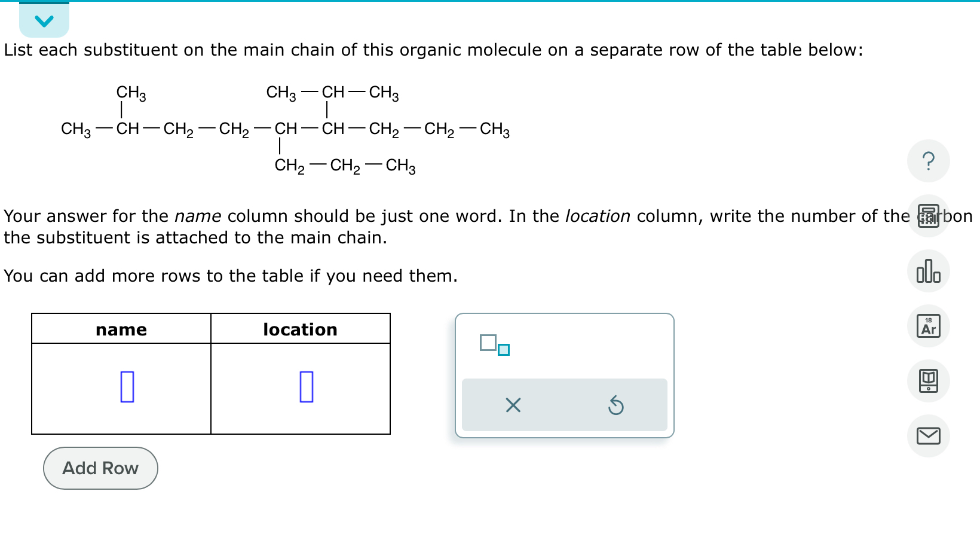980x537 pixels.
Task: Click the name input field in the table
Action: [x=126, y=388]
